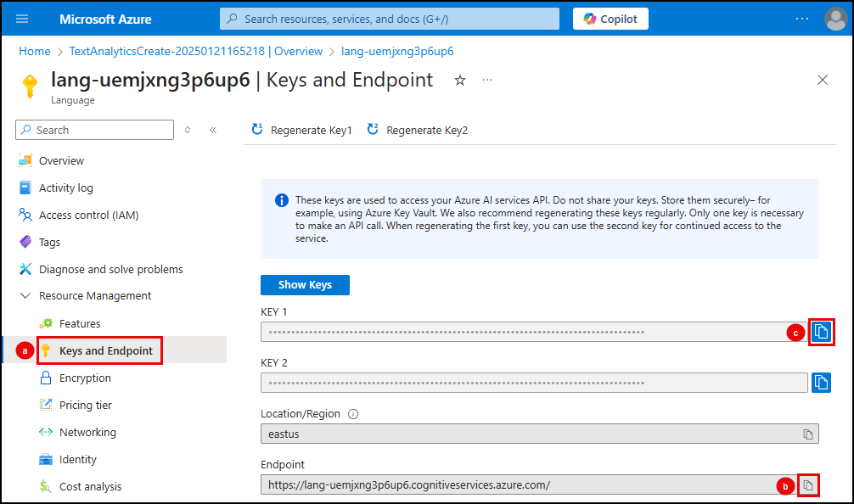The width and height of the screenshot is (854, 504).
Task: Click Regenerate Key1
Action: 301,130
